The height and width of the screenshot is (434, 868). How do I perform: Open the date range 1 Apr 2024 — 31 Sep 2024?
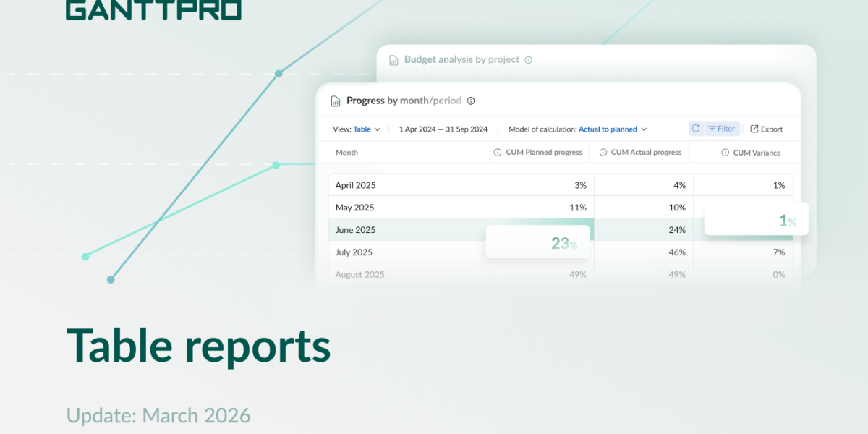coord(443,129)
